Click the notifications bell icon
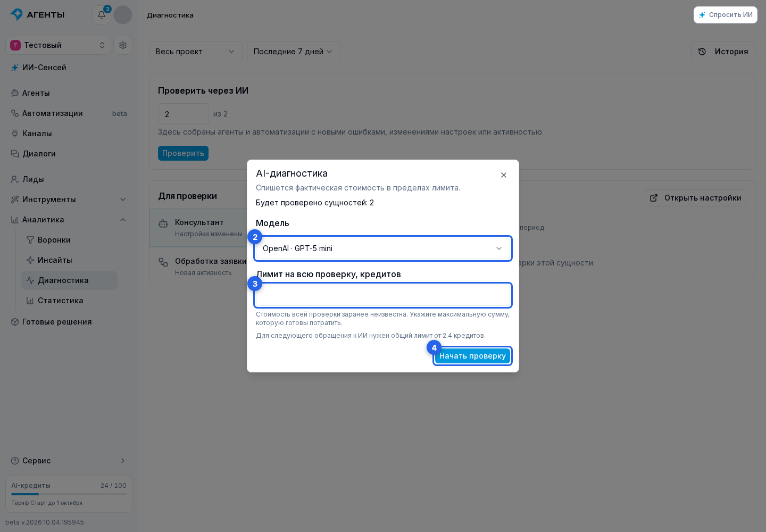The image size is (766, 532). [x=101, y=15]
